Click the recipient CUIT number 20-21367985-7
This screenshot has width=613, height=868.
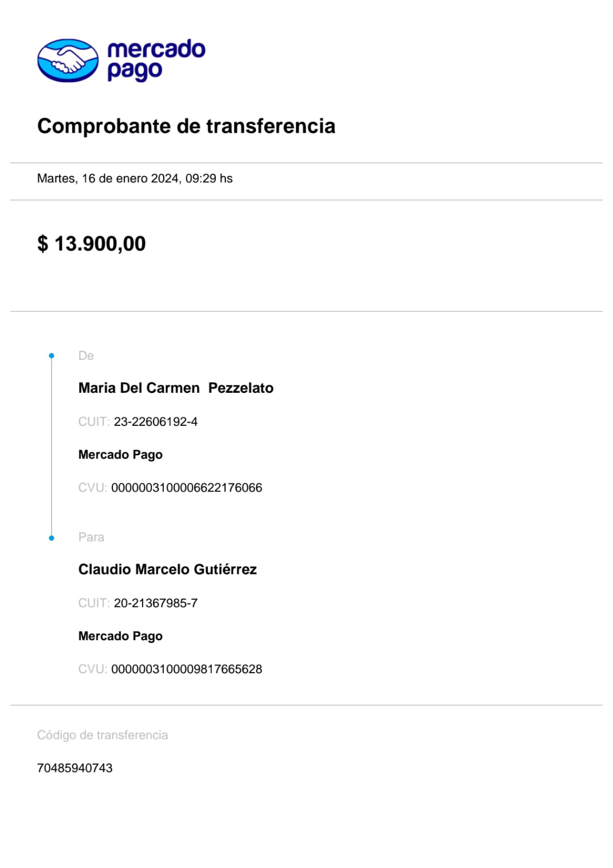(x=156, y=603)
